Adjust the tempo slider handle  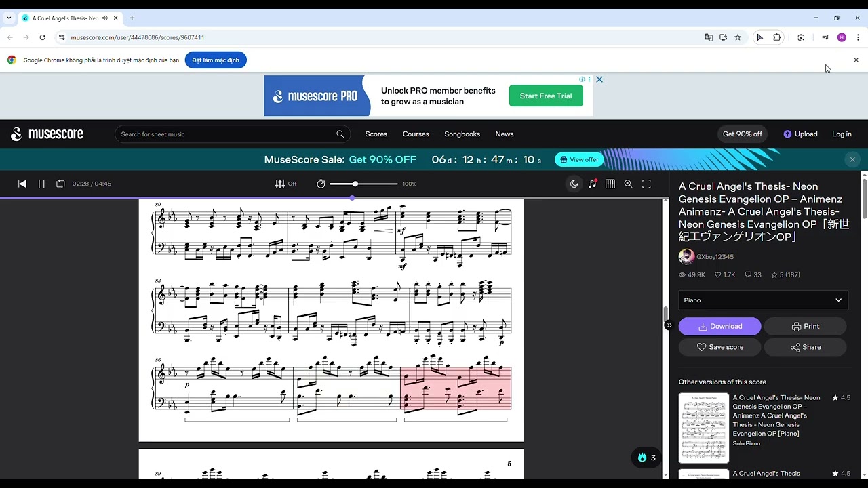point(355,184)
